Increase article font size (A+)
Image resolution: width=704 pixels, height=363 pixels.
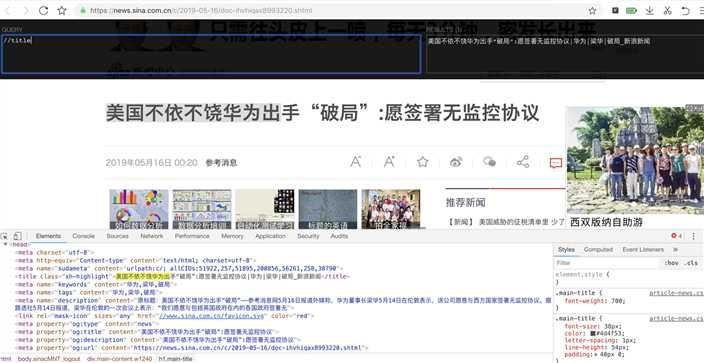389,162
